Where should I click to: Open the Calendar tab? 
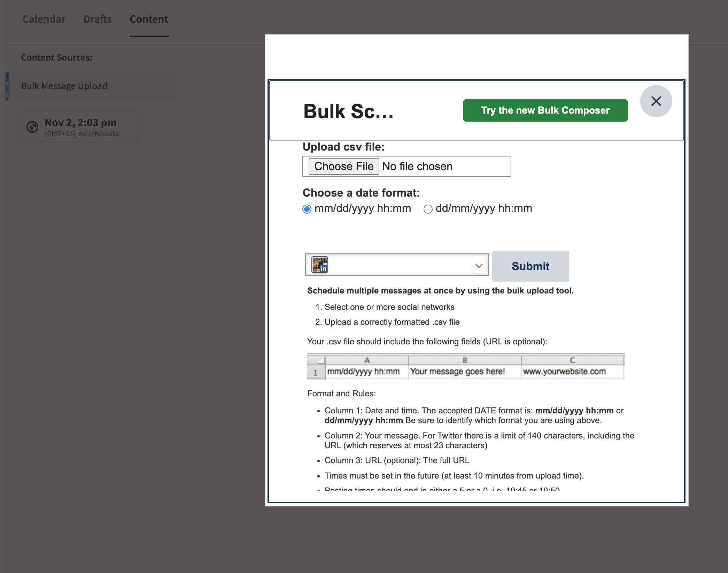(44, 19)
